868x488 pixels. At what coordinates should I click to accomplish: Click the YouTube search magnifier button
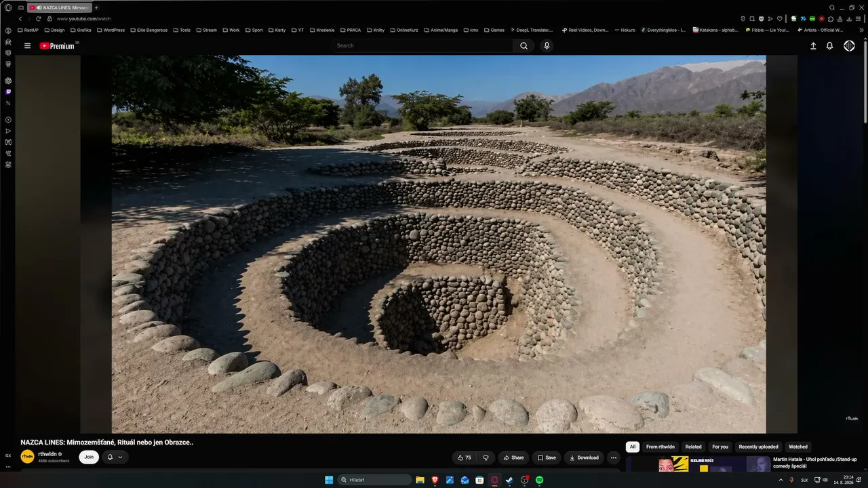[x=524, y=45]
